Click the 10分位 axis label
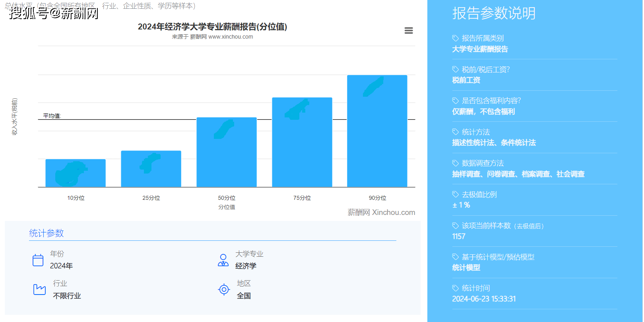 click(76, 198)
